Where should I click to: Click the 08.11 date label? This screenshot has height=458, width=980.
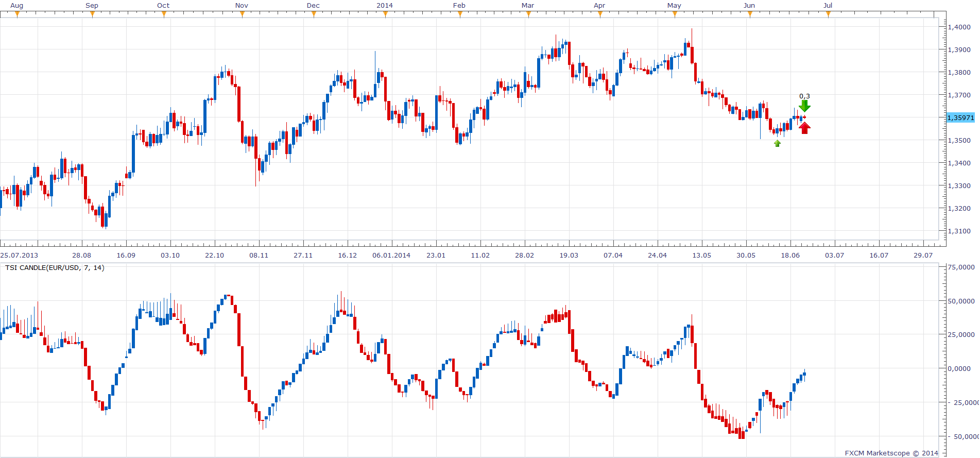coord(259,255)
